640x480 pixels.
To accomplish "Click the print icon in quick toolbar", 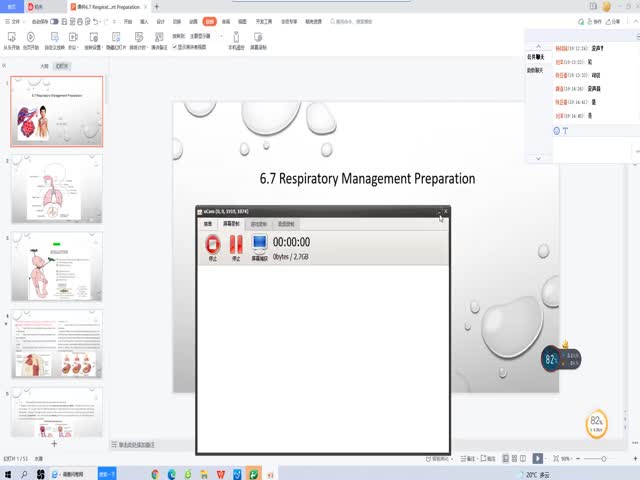I will click(x=80, y=22).
